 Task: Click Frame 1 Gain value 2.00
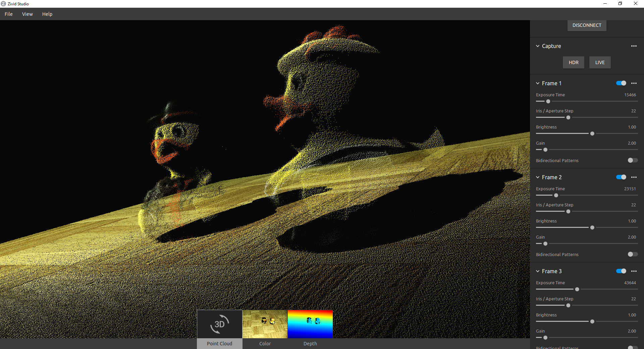[x=632, y=143]
